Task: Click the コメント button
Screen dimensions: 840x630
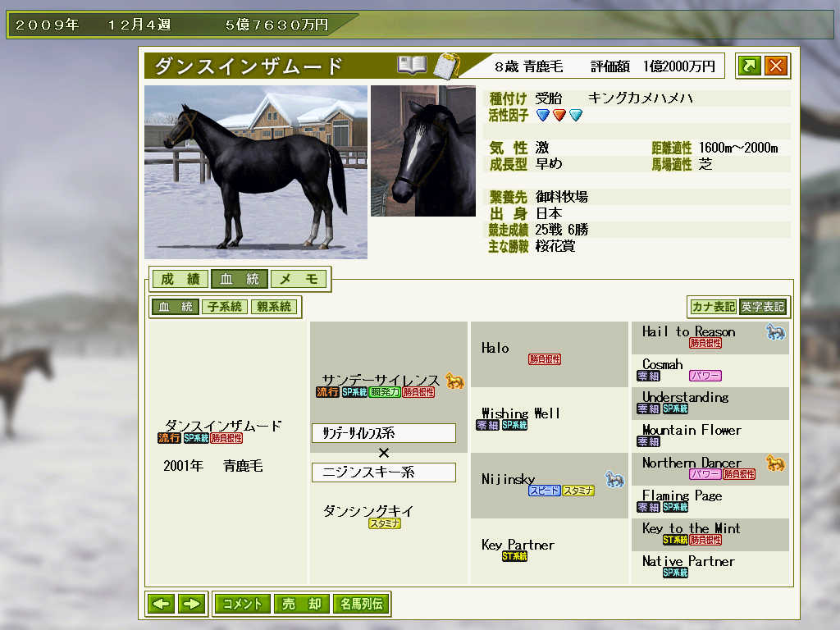Action: click(242, 604)
